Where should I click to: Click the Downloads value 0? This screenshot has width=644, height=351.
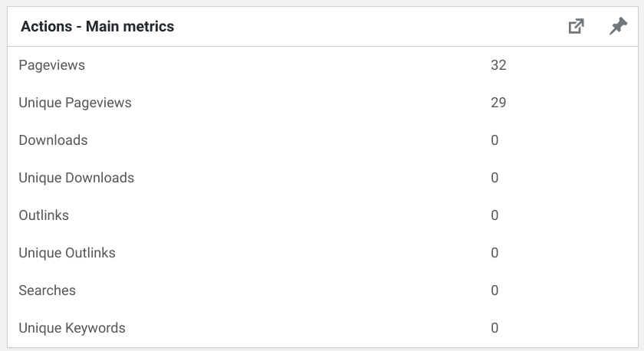(495, 140)
